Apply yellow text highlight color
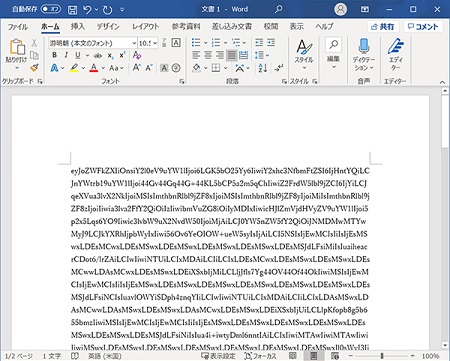The height and width of the screenshot is (361, 450). click(x=74, y=68)
